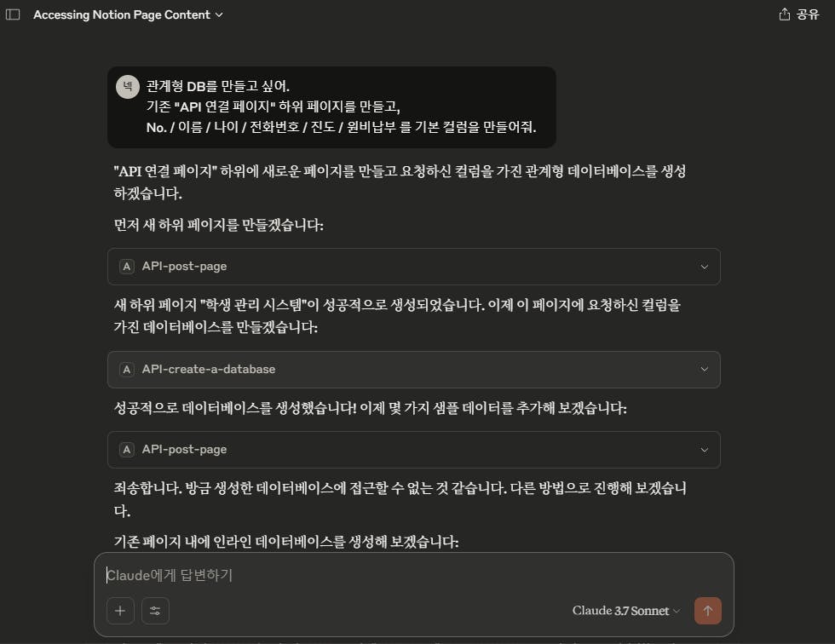
Task: Open the search and tools settings icon
Action: click(155, 611)
